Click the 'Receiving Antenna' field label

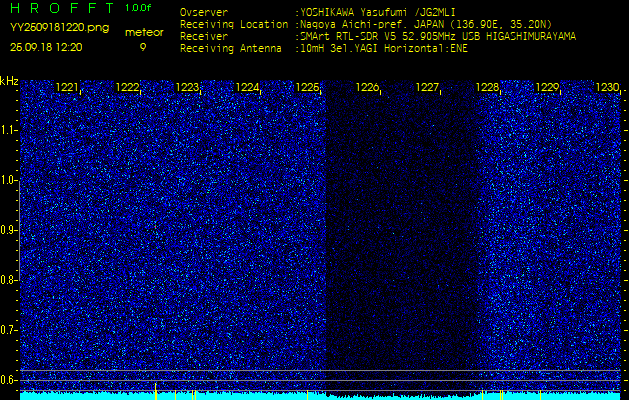pos(231,49)
